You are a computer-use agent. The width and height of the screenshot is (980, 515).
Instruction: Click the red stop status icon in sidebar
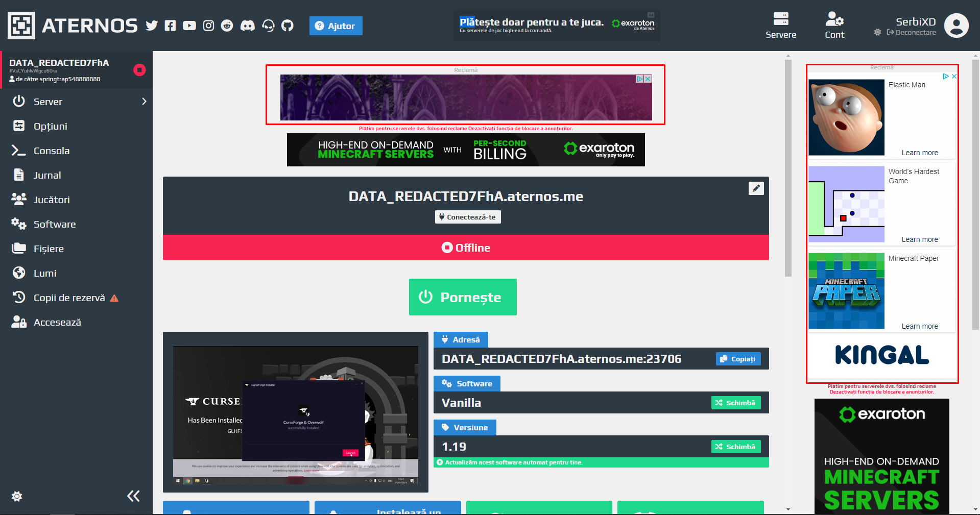(139, 70)
